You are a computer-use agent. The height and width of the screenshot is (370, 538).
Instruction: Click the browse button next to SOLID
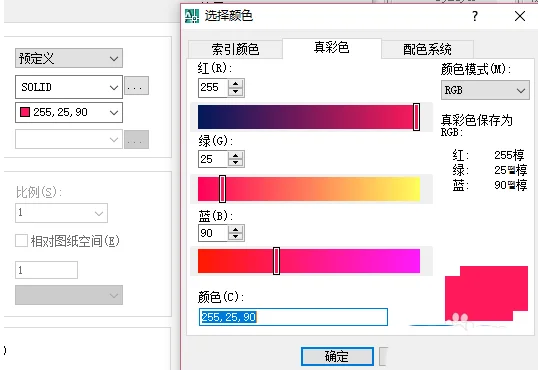tap(136, 85)
